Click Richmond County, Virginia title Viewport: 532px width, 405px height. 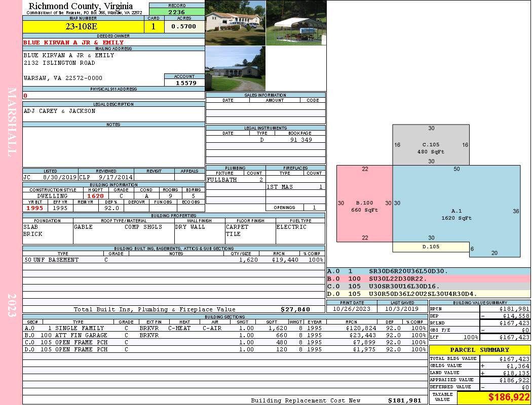click(81, 6)
